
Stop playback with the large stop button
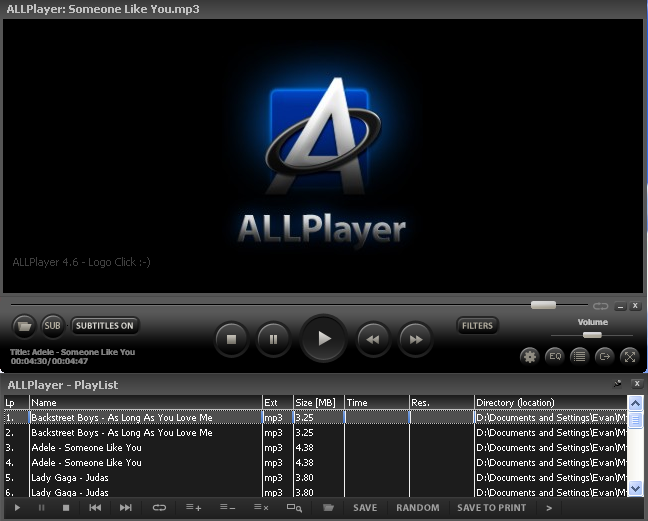(231, 339)
